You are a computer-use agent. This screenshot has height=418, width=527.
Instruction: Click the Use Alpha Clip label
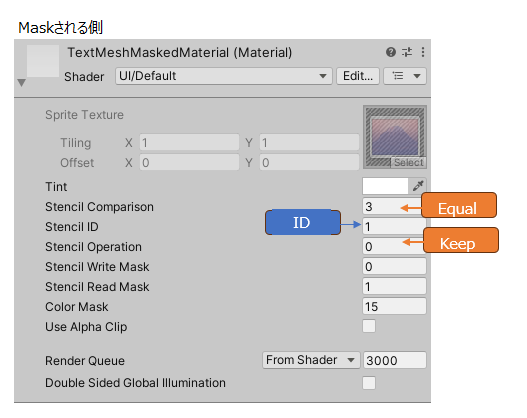pyautogui.click(x=86, y=327)
